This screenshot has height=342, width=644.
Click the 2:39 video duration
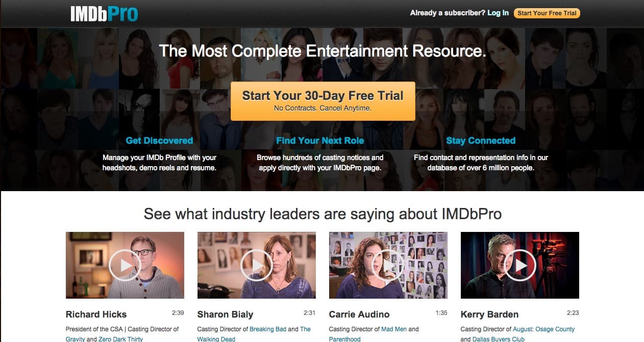click(x=178, y=313)
